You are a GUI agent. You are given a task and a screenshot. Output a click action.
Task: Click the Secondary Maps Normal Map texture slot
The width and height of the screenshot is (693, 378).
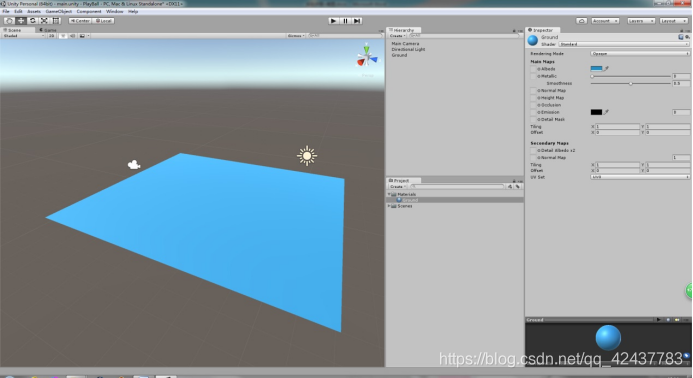coord(533,157)
